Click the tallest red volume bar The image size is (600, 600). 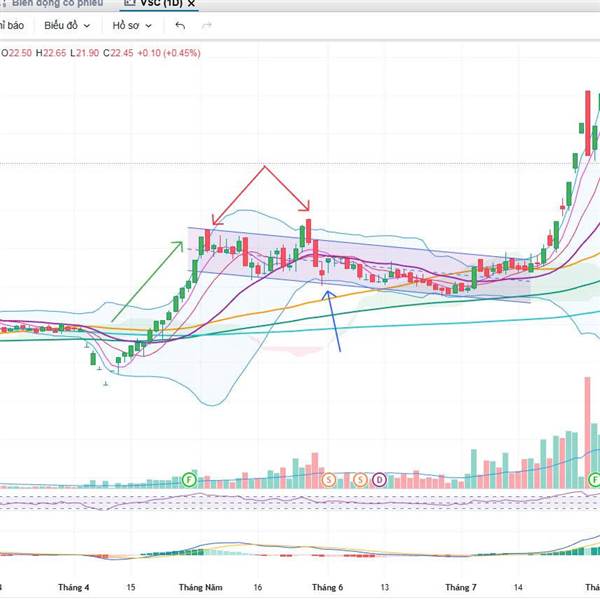[587, 432]
